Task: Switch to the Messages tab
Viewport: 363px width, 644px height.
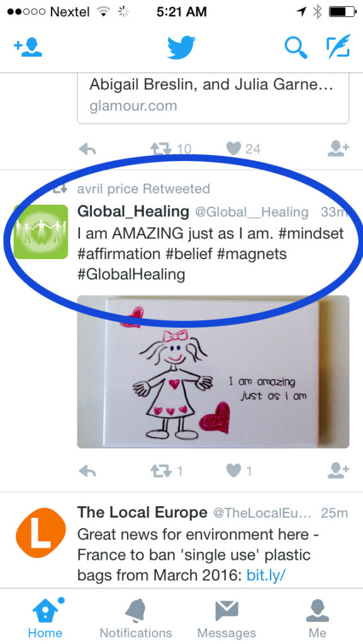Action: 226,619
